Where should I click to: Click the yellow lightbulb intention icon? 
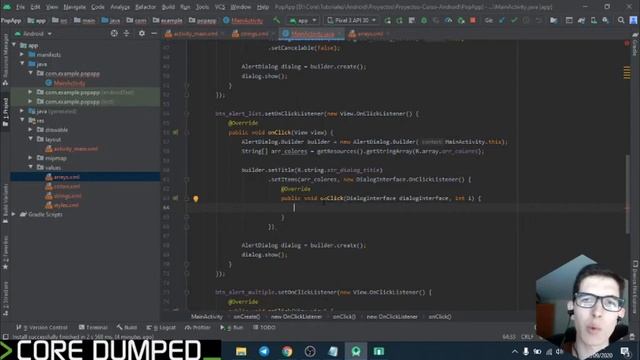click(x=196, y=199)
